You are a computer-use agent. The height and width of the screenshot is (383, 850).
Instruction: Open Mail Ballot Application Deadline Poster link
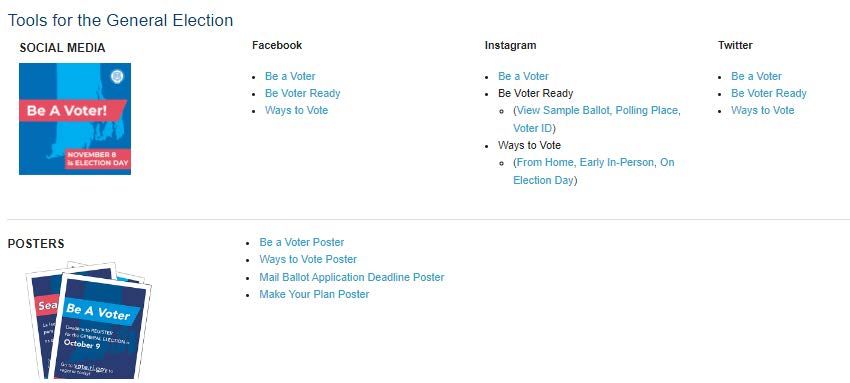(352, 277)
